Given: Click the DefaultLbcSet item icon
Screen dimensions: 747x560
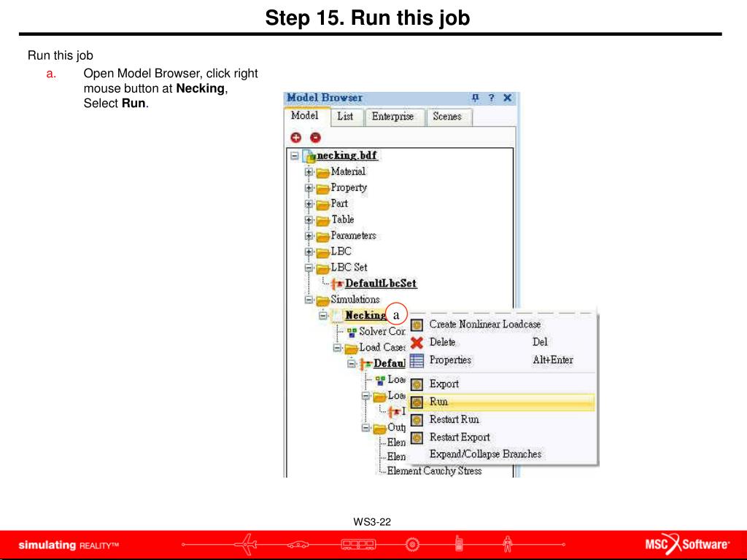Looking at the screenshot, I should click(x=337, y=284).
